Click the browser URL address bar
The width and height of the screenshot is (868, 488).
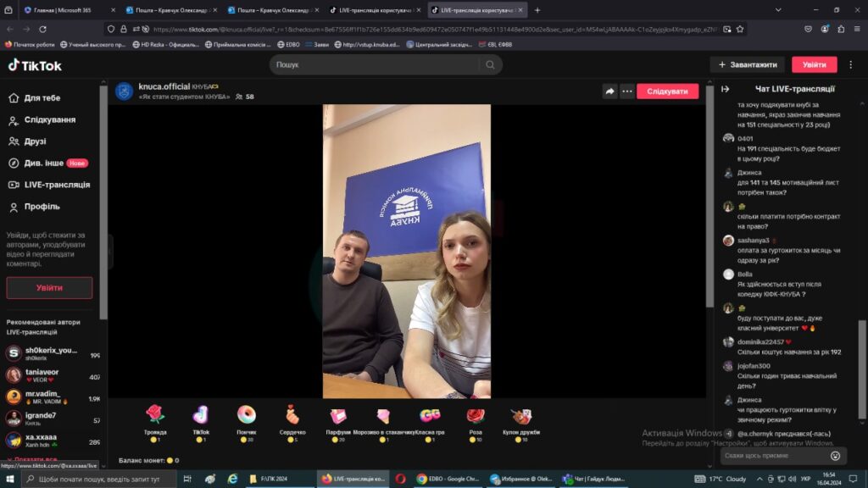435,29
